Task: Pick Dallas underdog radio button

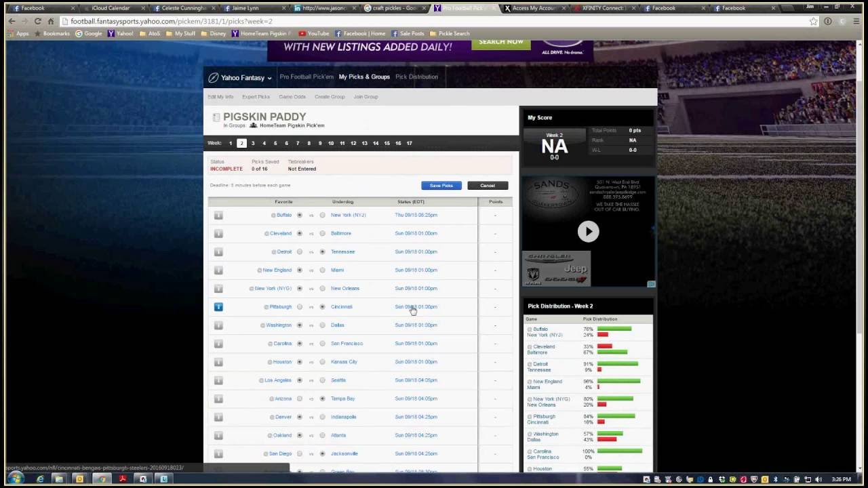Action: [322, 325]
